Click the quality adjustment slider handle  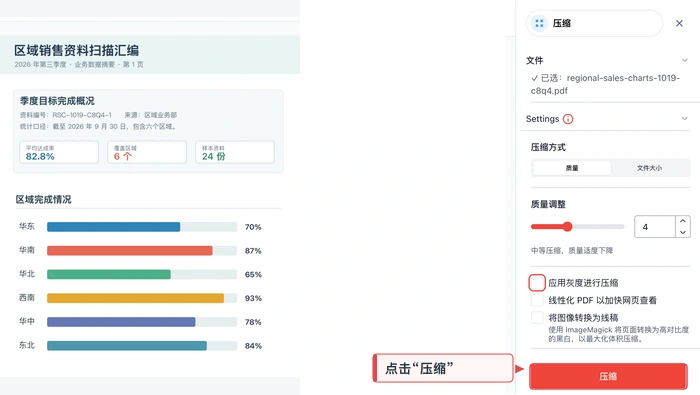click(567, 227)
